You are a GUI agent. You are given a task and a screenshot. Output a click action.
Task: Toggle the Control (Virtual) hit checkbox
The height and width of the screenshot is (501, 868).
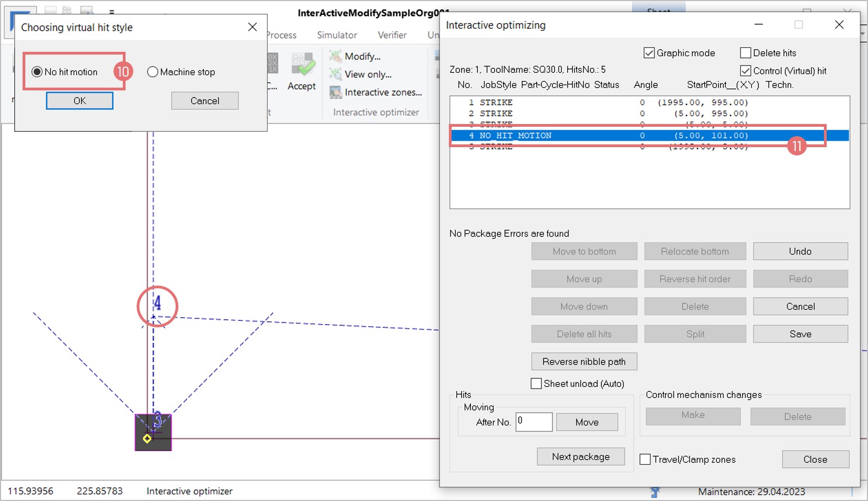(x=746, y=71)
